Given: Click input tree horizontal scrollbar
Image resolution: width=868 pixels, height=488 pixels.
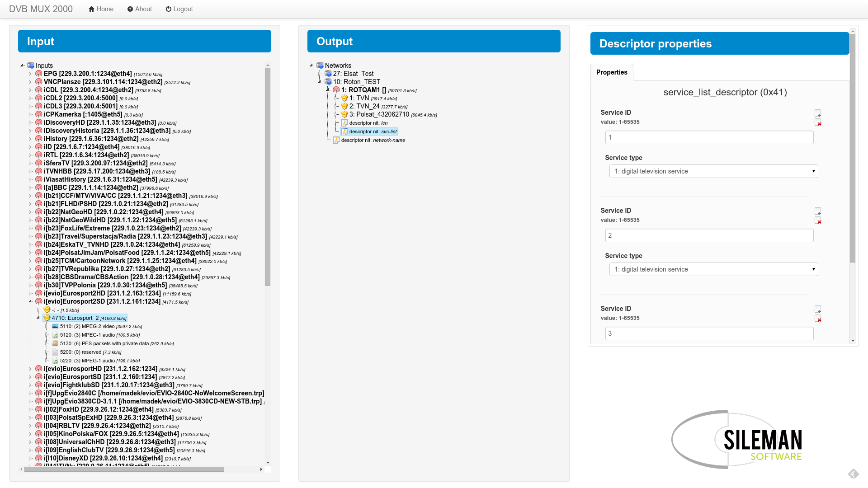Looking at the screenshot, I should (124, 469).
